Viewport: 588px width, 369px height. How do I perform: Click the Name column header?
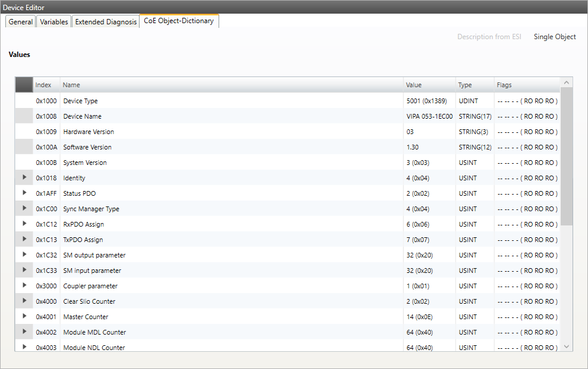click(71, 85)
